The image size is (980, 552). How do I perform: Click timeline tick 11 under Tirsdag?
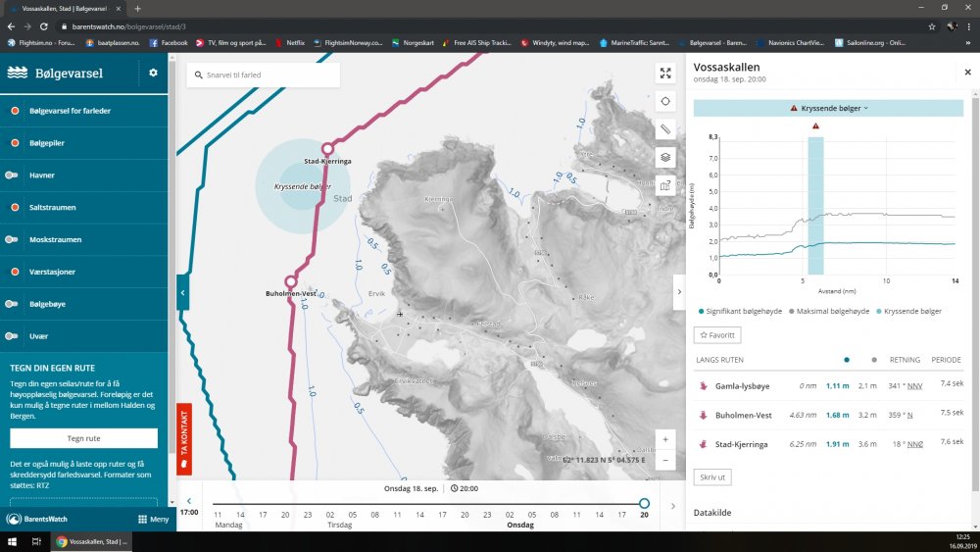(x=398, y=515)
